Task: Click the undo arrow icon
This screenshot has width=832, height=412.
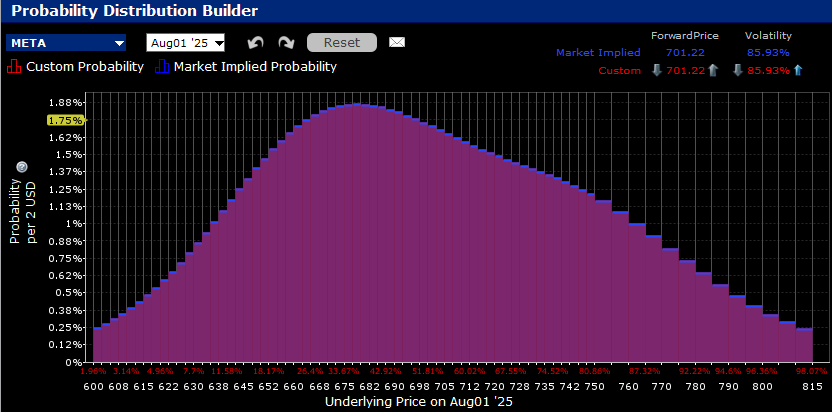Action: pyautogui.click(x=254, y=43)
